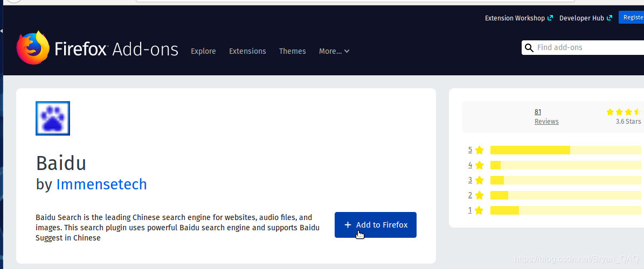
Task: Open the Immensetech author page
Action: 101,185
